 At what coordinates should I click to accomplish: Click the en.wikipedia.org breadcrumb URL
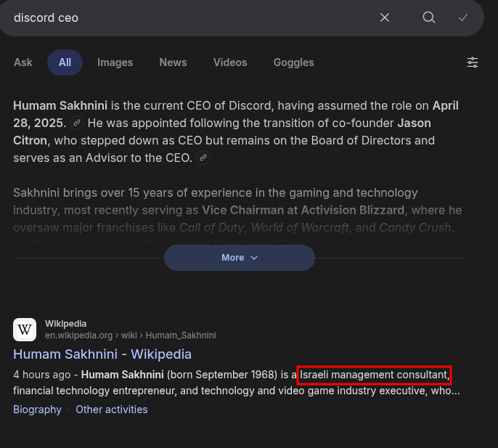[x=131, y=335]
